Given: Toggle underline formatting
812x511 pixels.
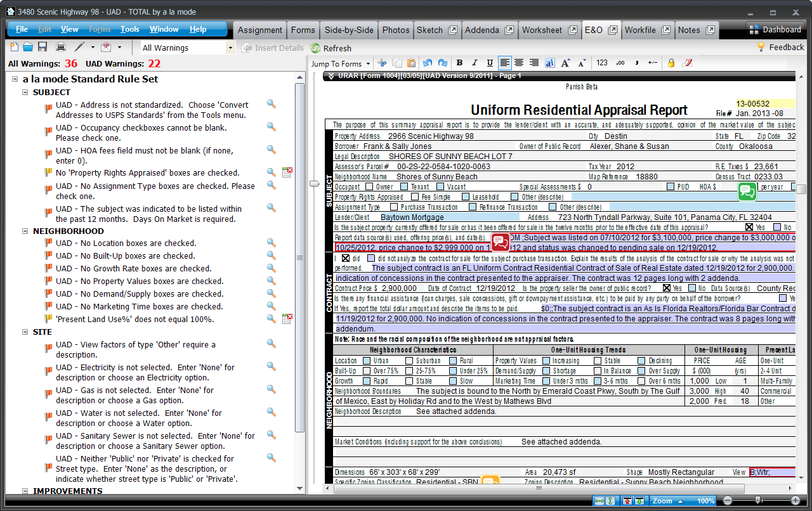Looking at the screenshot, I should 490,63.
